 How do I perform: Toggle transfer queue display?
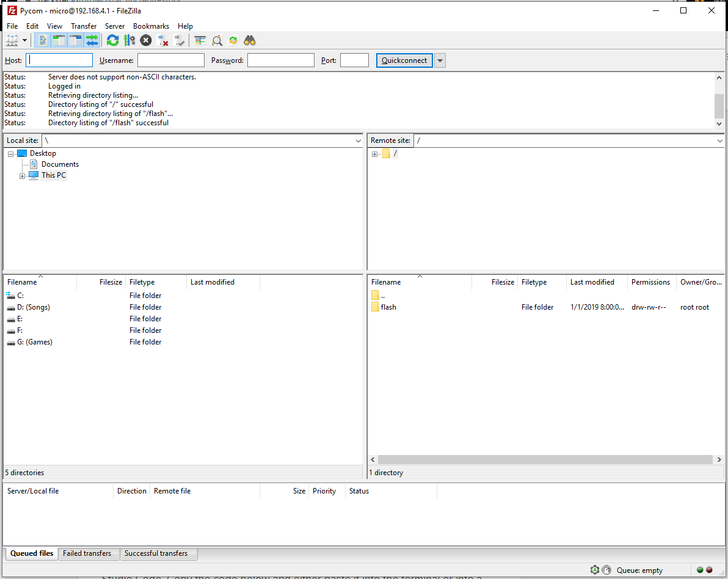point(92,41)
